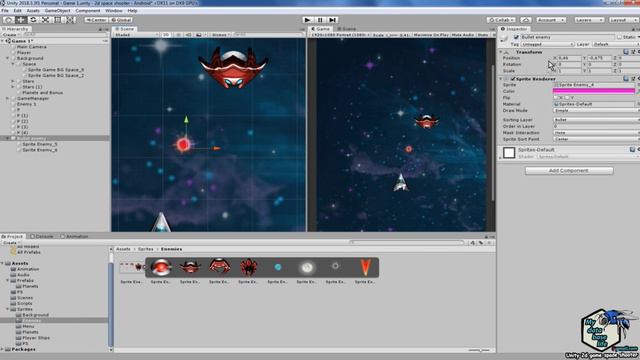The width and height of the screenshot is (640, 360).
Task: Click the Pause button
Action: [x=320, y=20]
